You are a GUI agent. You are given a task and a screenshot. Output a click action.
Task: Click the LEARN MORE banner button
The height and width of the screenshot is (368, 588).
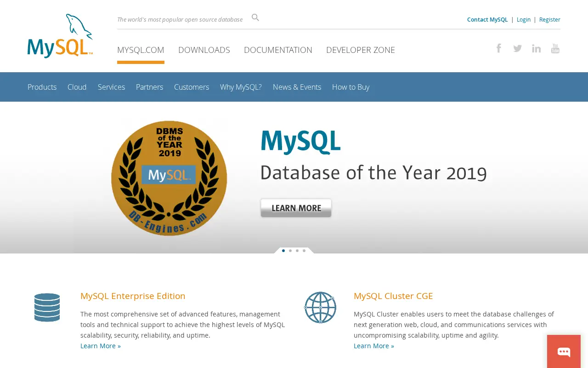[296, 208]
